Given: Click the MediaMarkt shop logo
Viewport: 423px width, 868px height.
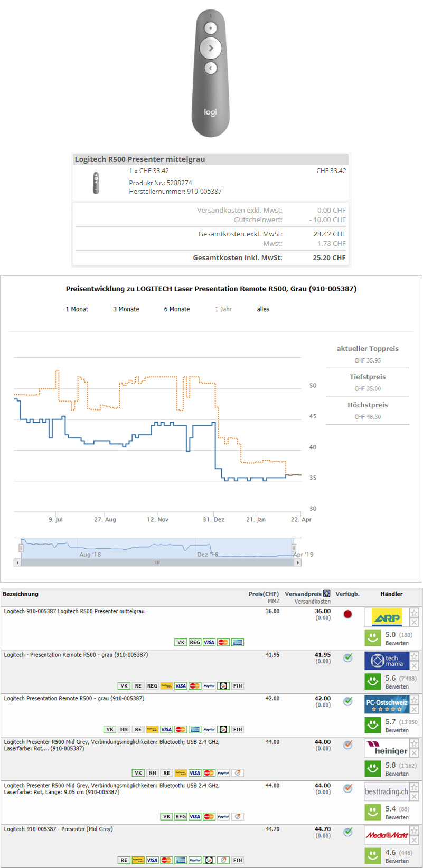Looking at the screenshot, I should click(386, 835).
